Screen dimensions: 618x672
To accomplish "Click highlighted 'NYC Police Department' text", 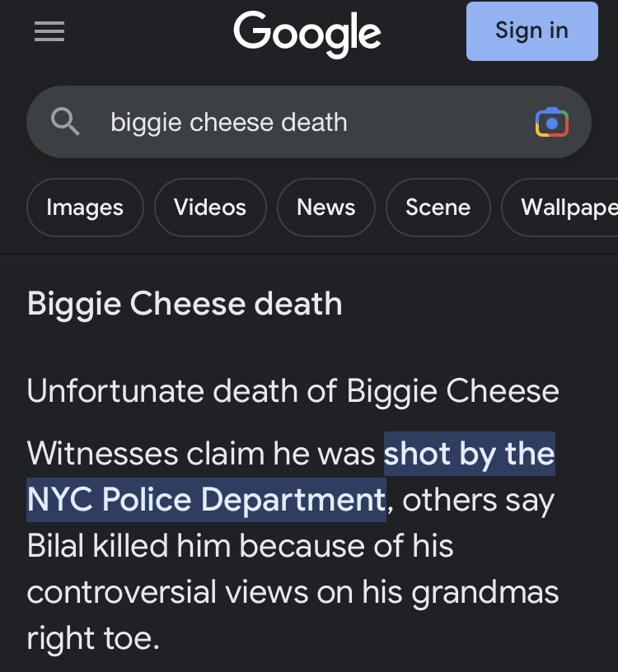I will tap(206, 499).
